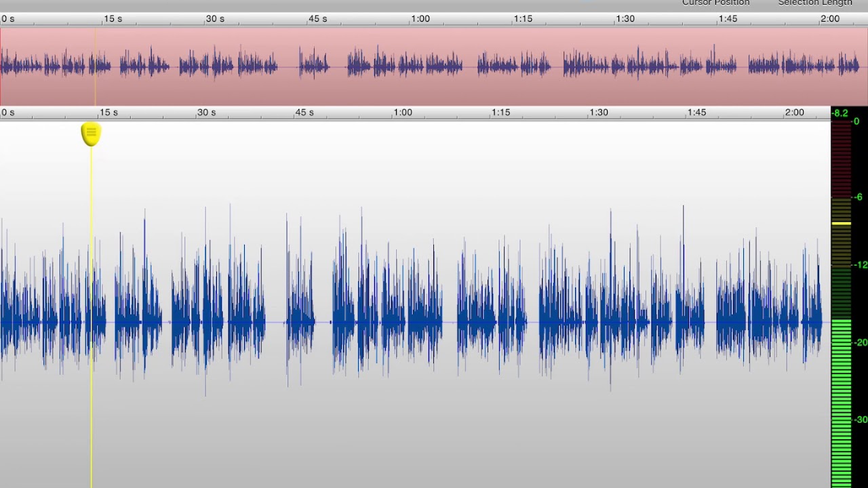868x488 pixels.
Task: Click the 1:30 mark on the overview ruler
Action: pyautogui.click(x=625, y=19)
